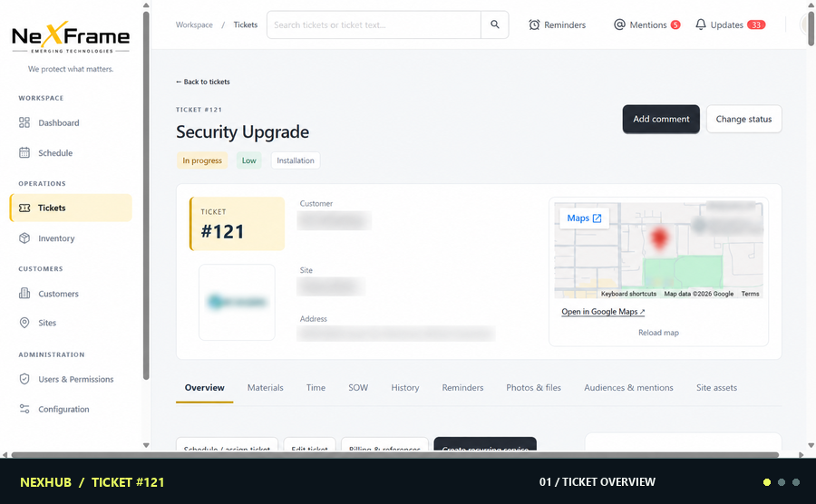
Task: Click the Add comment button
Action: point(661,119)
